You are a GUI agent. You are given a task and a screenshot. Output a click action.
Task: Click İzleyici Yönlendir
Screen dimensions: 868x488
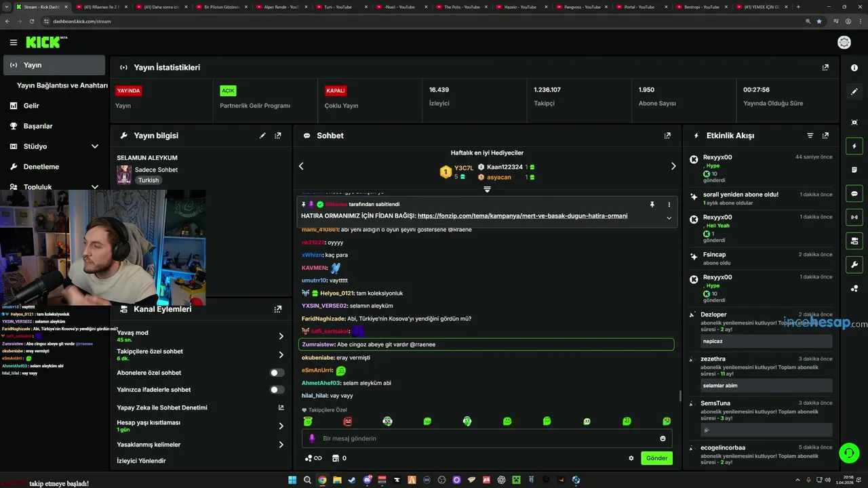pos(141,461)
